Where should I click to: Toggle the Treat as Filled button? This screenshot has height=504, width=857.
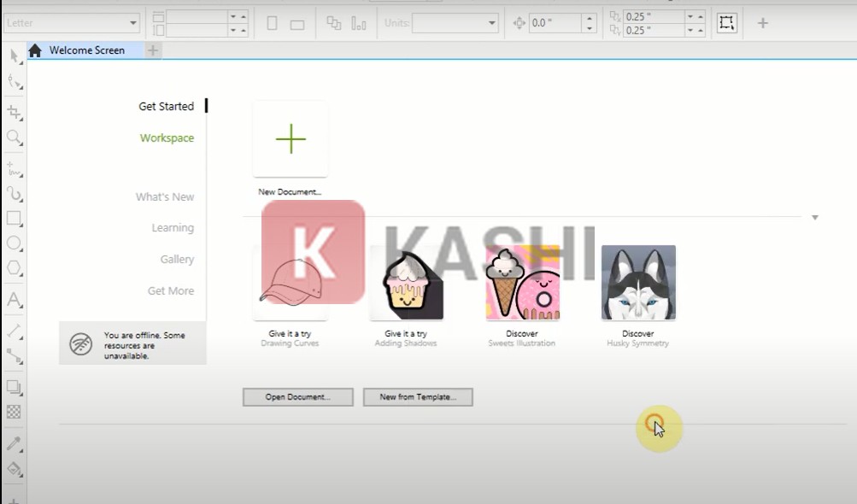pyautogui.click(x=726, y=23)
